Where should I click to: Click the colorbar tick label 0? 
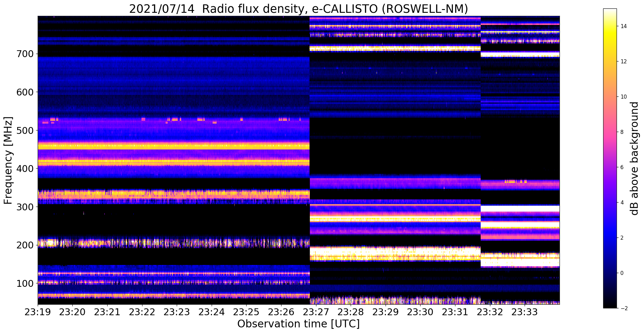pyautogui.click(x=622, y=273)
